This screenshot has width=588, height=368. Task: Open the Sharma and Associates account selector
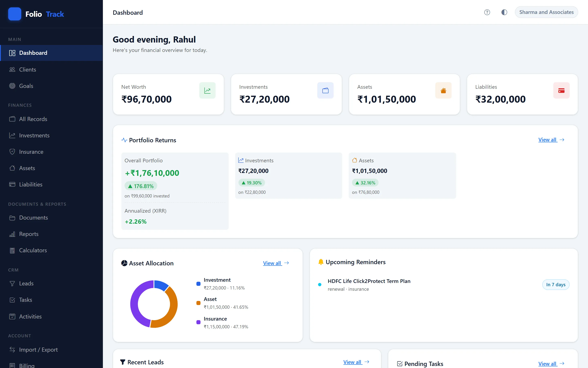pos(546,12)
